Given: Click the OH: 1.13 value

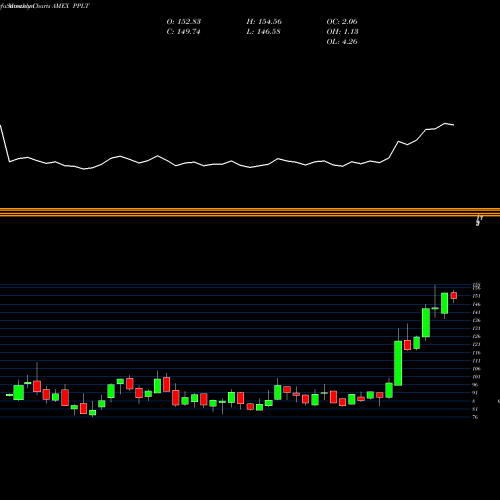Looking at the screenshot, I should pos(342,32).
